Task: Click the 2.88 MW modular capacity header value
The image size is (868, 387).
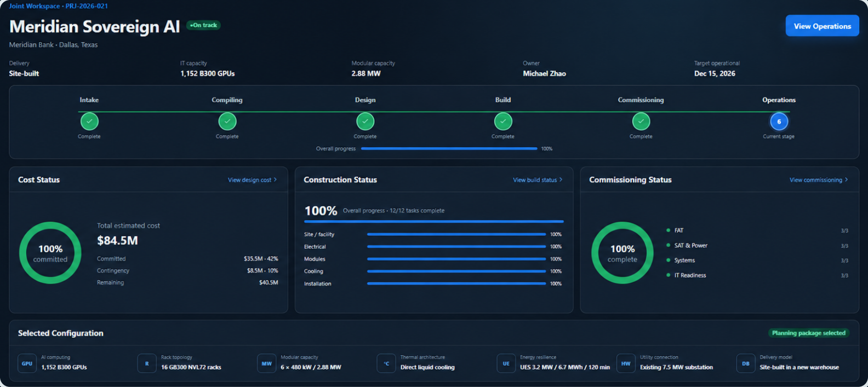Action: (x=366, y=73)
